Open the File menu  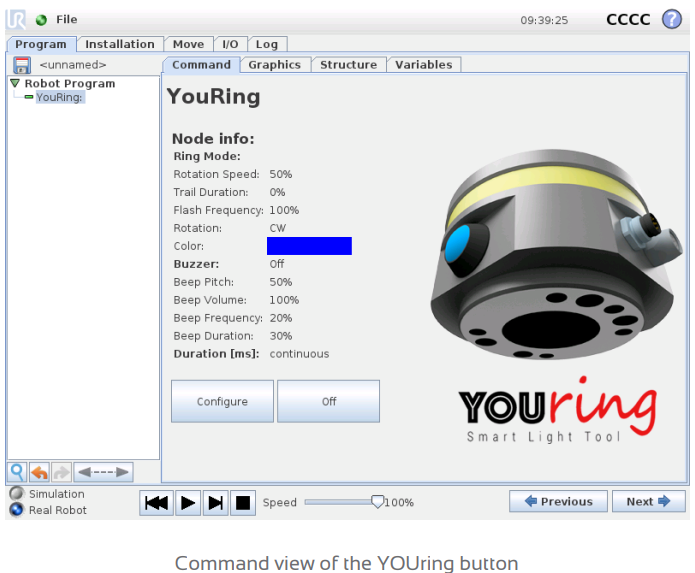click(66, 19)
